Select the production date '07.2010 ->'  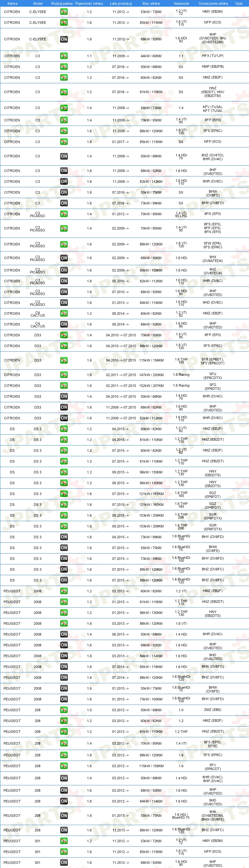(x=120, y=292)
